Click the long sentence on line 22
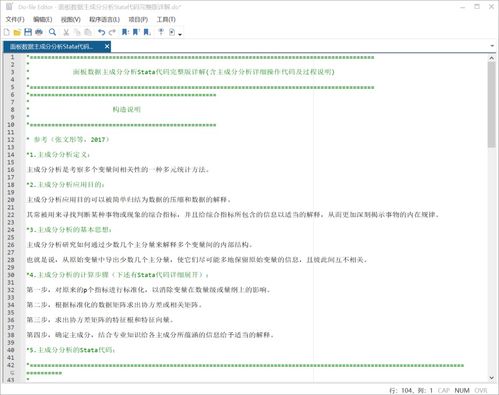This screenshot has height=395, width=499. tap(233, 215)
